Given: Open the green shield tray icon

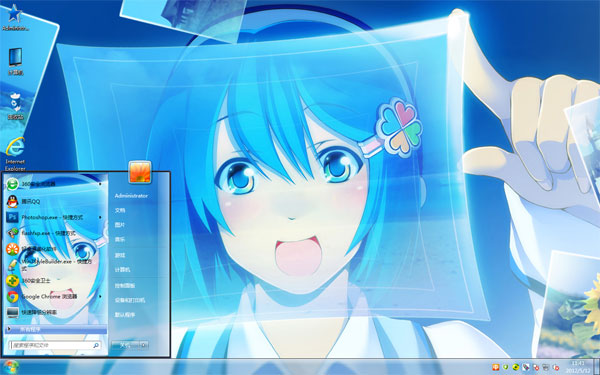Looking at the screenshot, I should click(x=505, y=367).
